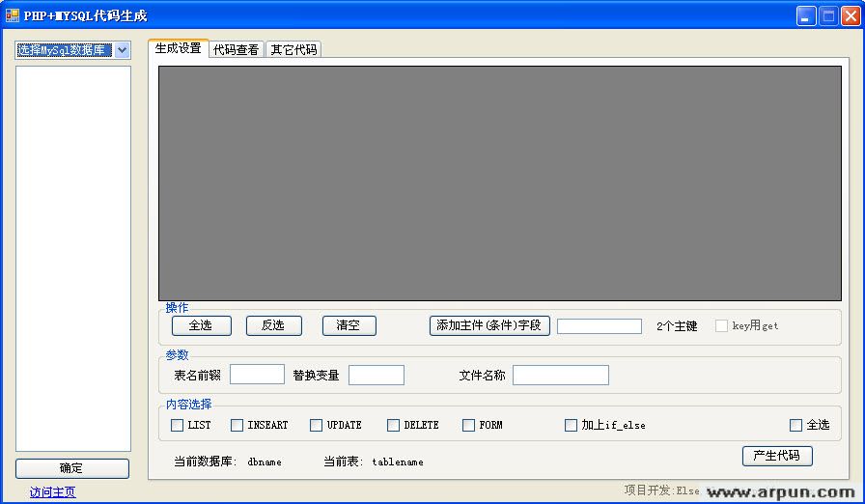Click the 2个主键 label
This screenshot has height=504, width=865.
tap(677, 326)
